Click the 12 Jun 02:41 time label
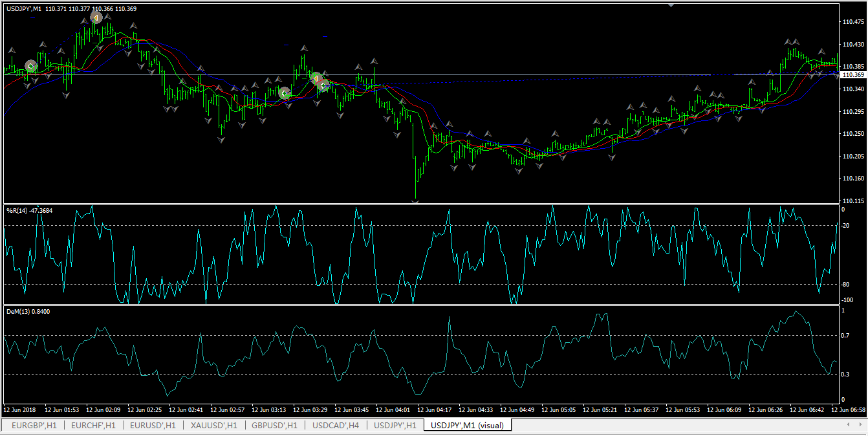 (186, 410)
